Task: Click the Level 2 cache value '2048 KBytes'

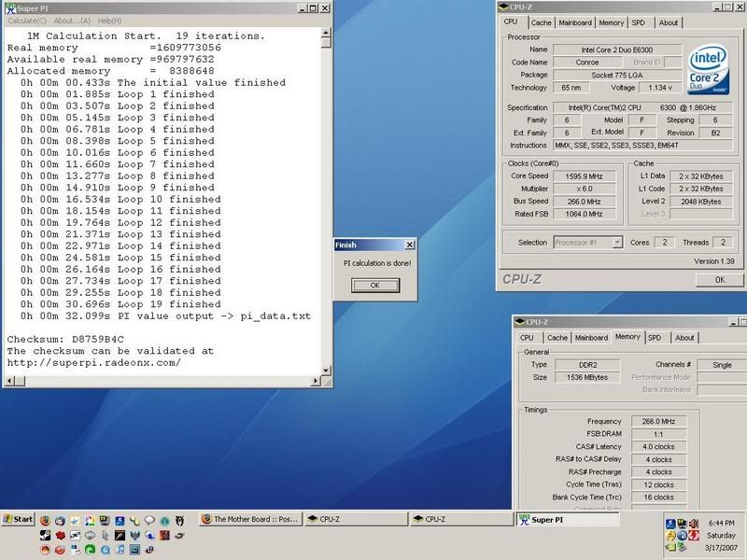Action: pyautogui.click(x=701, y=202)
